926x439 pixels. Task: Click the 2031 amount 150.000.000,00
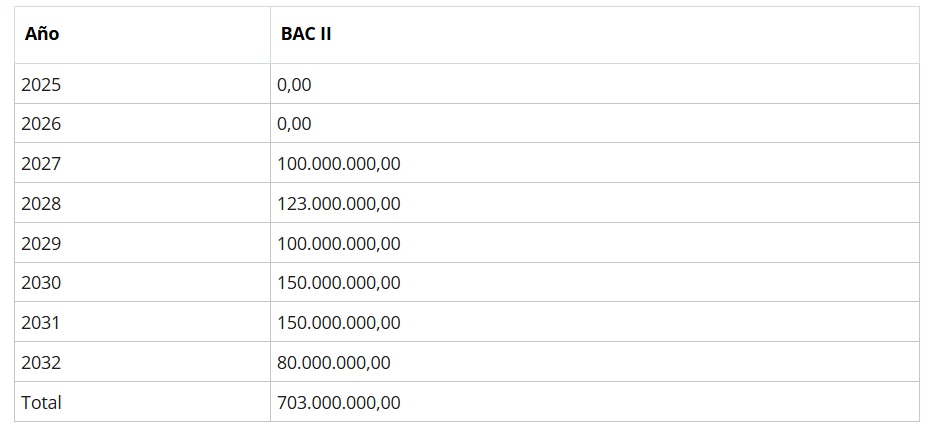click(339, 323)
